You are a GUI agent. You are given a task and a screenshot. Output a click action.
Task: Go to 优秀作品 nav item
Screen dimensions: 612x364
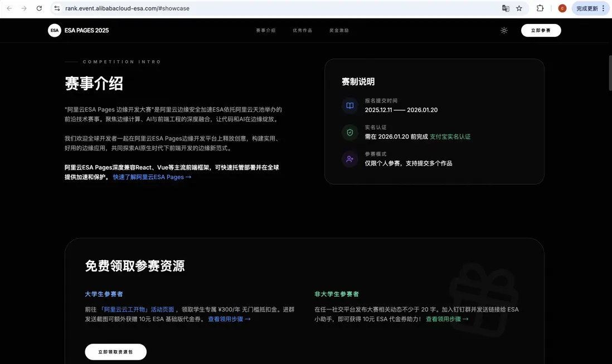(303, 31)
